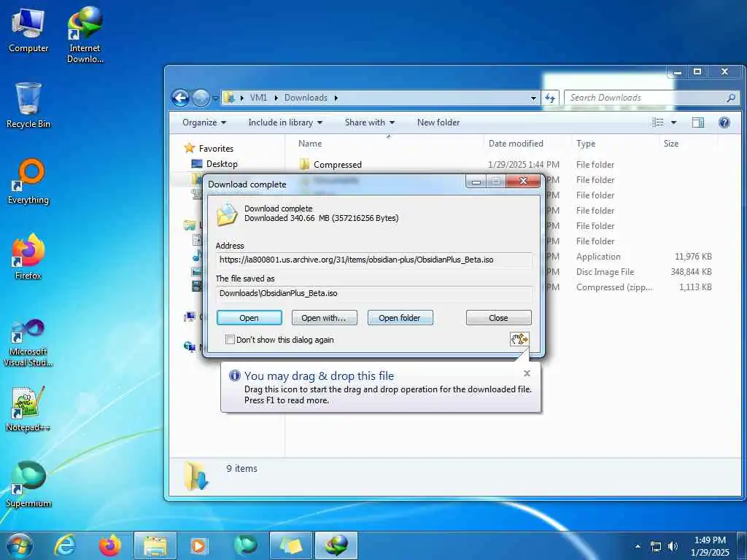Open Include in library dropdown
The height and width of the screenshot is (560, 747).
285,122
